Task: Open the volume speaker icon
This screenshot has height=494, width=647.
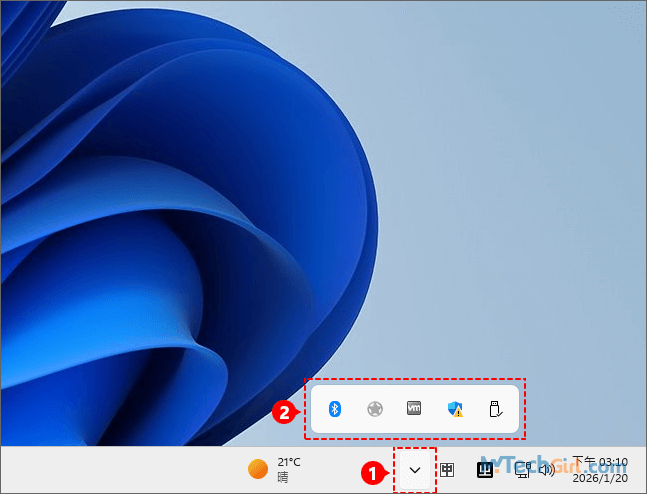Action: (547, 470)
